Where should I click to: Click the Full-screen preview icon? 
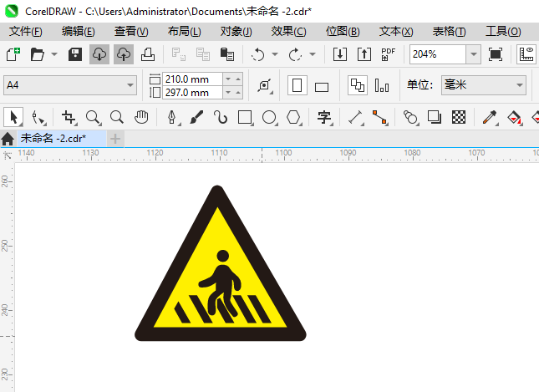pos(496,54)
